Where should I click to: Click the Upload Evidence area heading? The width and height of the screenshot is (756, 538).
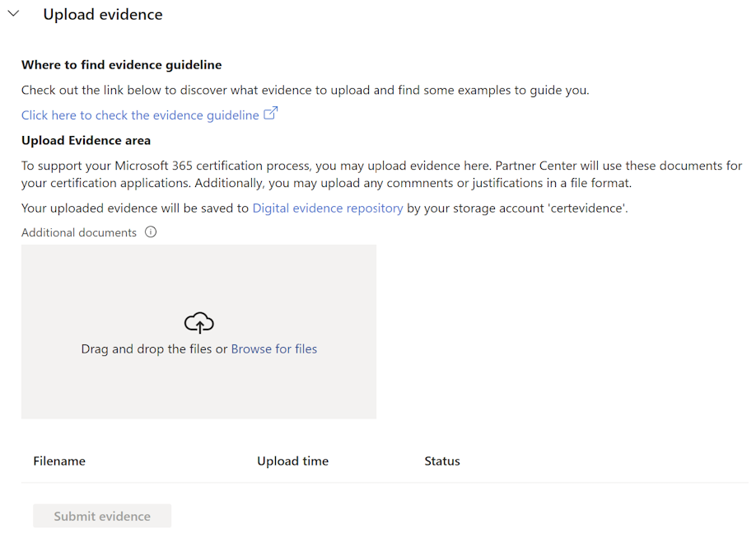tap(86, 140)
